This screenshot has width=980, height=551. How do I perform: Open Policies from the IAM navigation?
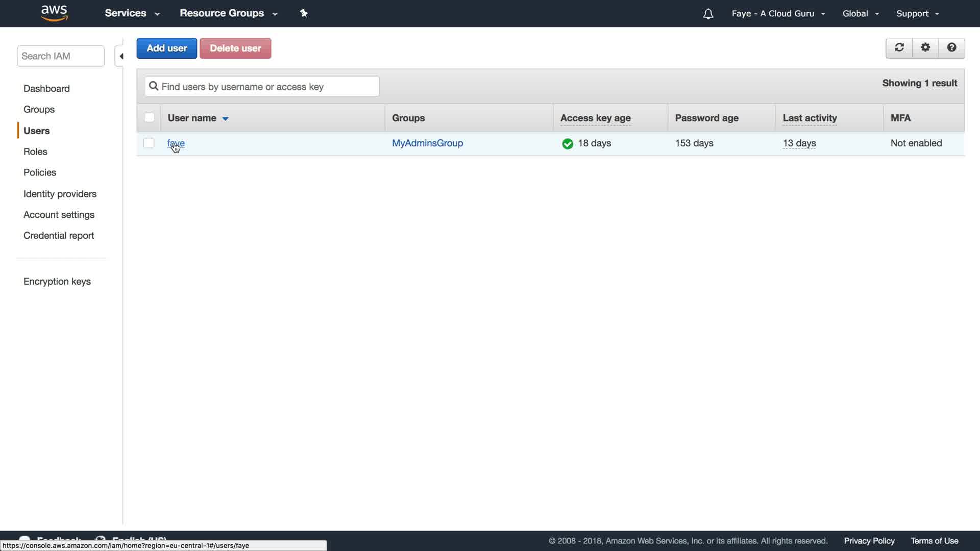click(40, 172)
